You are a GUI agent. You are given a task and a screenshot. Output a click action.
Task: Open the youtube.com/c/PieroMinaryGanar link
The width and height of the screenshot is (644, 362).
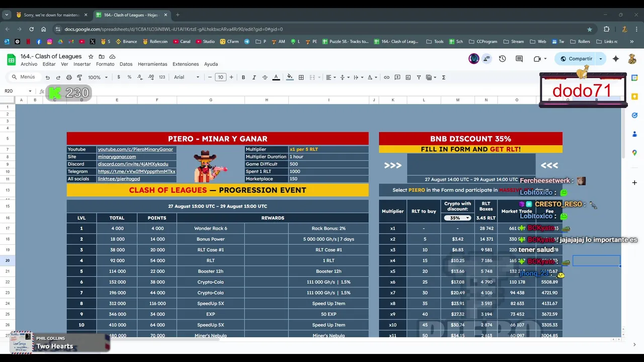tap(135, 149)
